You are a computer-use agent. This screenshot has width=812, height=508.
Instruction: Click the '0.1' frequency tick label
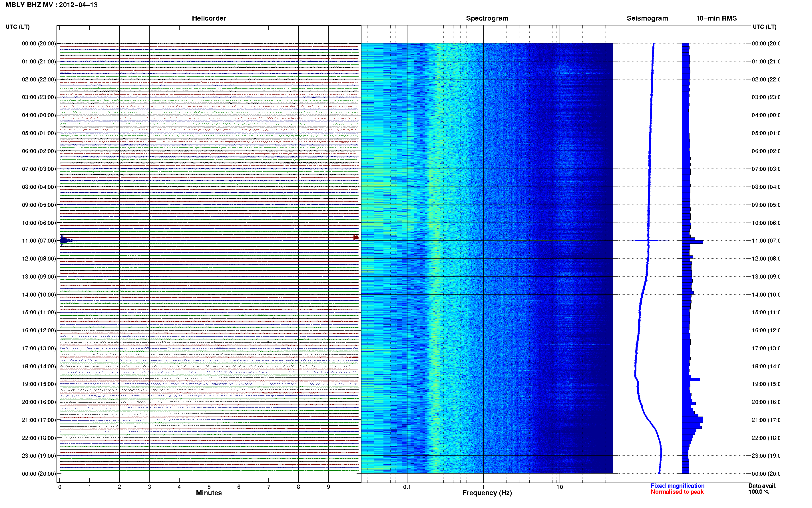click(407, 487)
